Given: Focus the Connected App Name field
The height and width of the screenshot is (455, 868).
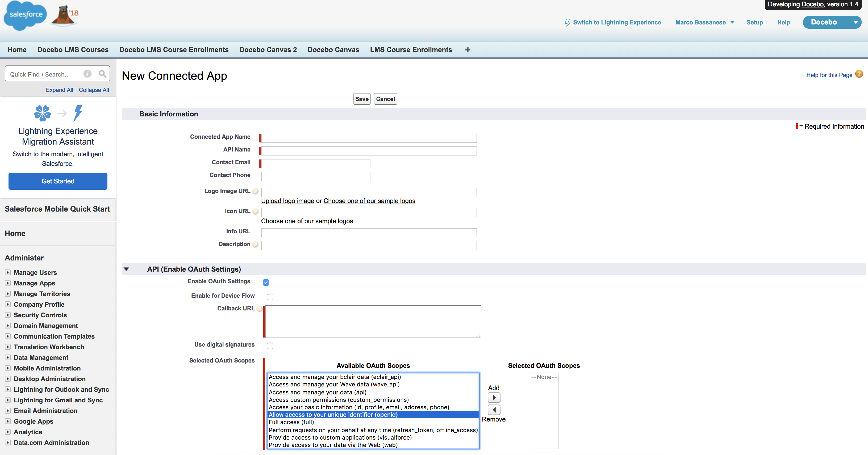Looking at the screenshot, I should [369, 138].
